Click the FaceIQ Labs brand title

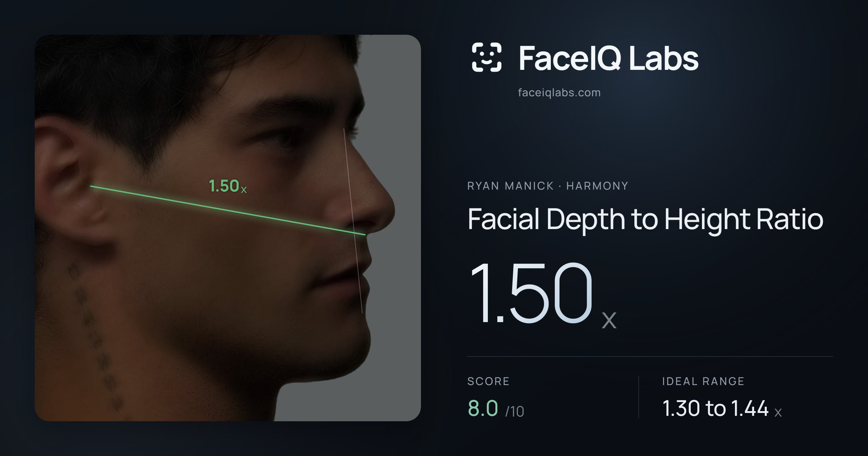[x=608, y=58]
